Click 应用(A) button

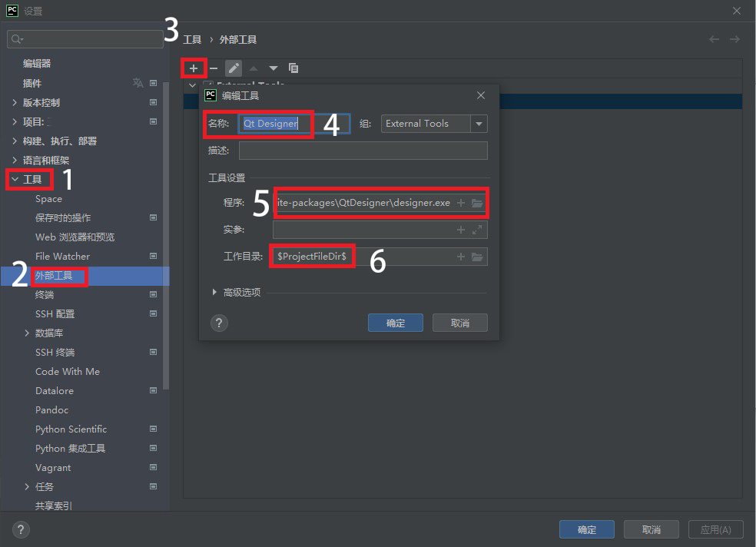[x=716, y=529]
